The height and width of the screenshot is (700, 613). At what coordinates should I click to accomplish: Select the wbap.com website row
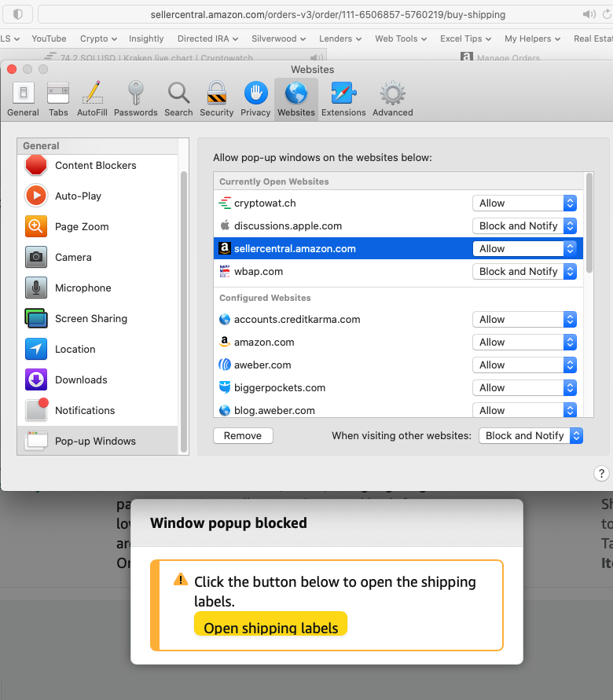tap(398, 271)
